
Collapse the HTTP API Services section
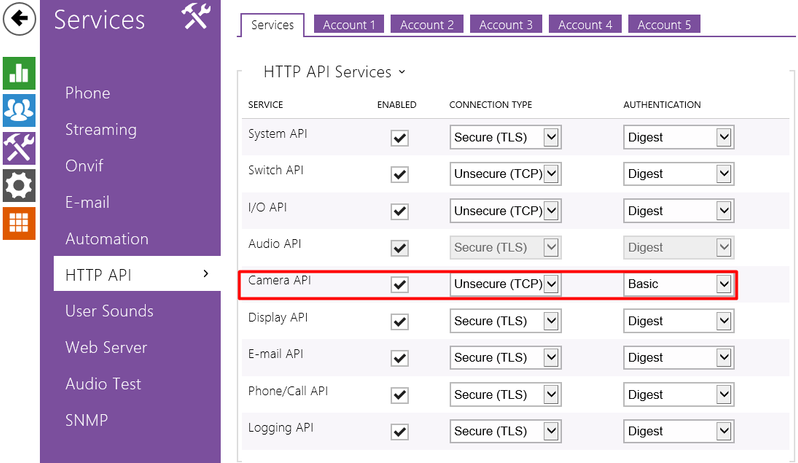pos(334,72)
